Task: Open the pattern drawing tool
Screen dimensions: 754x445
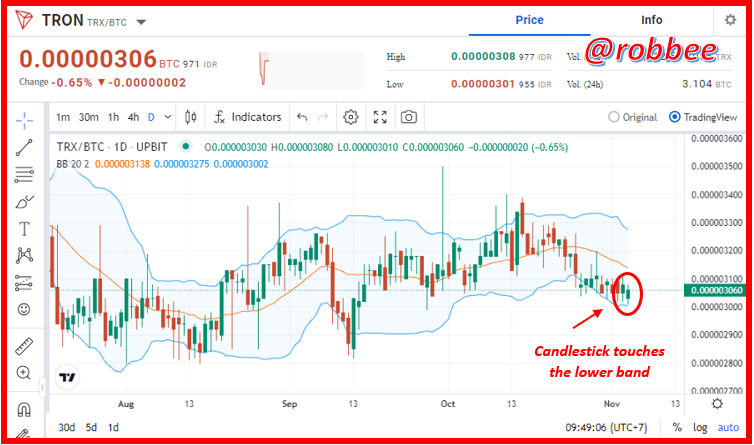Action: [24, 255]
